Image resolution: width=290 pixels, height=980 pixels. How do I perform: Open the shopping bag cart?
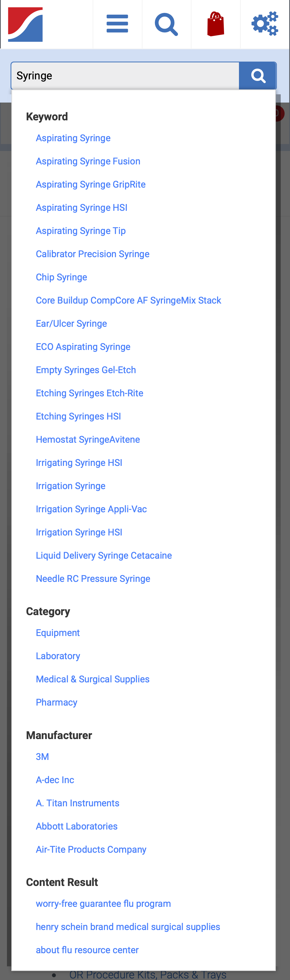(216, 24)
